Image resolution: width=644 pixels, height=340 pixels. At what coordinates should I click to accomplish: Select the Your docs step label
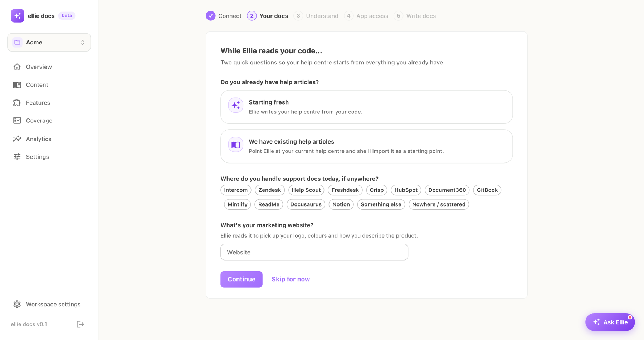pyautogui.click(x=274, y=16)
